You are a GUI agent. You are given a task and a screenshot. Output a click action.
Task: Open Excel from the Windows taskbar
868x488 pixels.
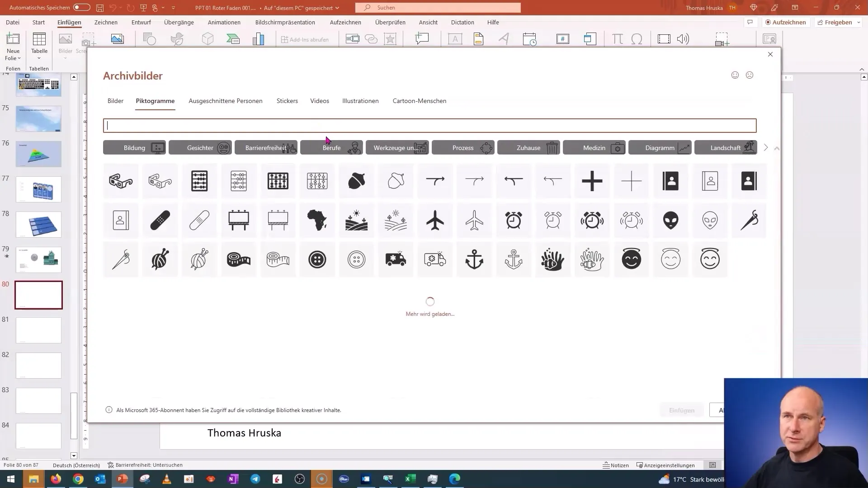click(410, 479)
